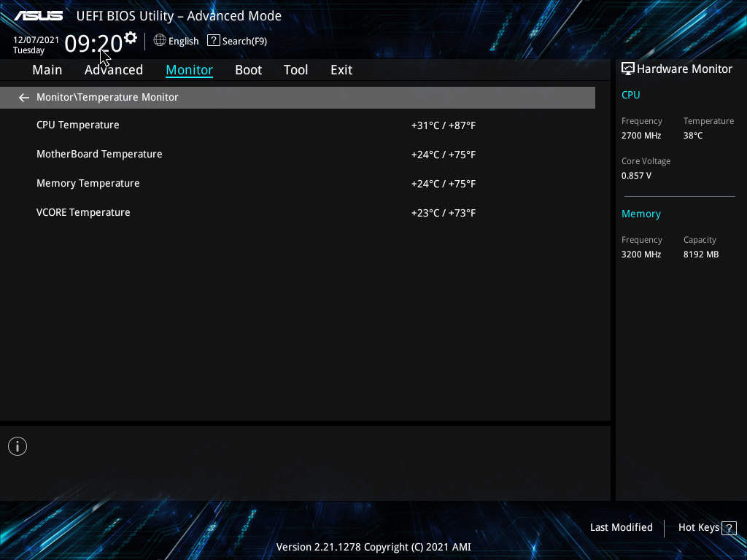Open the Main tab

(x=47, y=70)
